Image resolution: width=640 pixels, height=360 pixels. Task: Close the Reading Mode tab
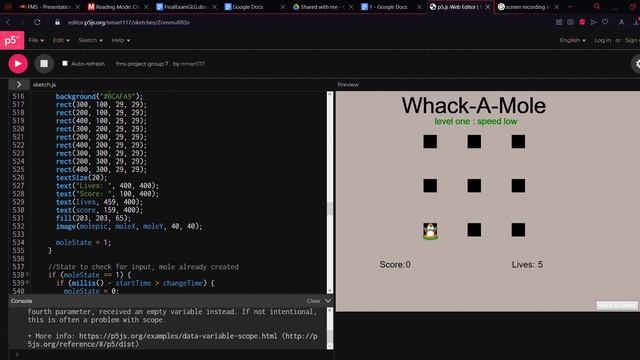tap(146, 7)
